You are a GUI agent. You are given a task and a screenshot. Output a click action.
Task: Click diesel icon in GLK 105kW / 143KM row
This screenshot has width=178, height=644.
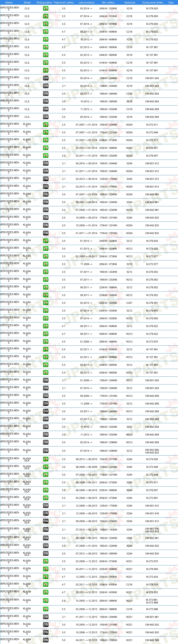point(46,530)
